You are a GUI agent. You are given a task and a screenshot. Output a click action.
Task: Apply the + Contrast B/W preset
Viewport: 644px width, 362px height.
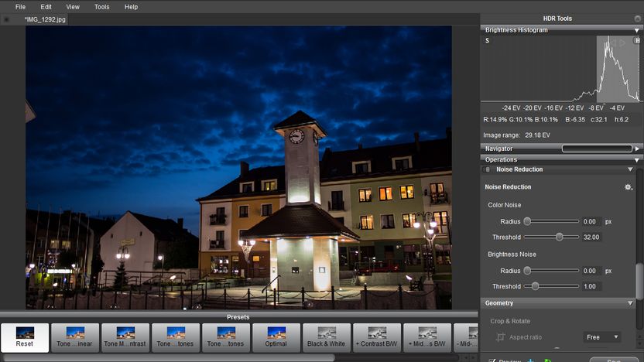point(377,337)
